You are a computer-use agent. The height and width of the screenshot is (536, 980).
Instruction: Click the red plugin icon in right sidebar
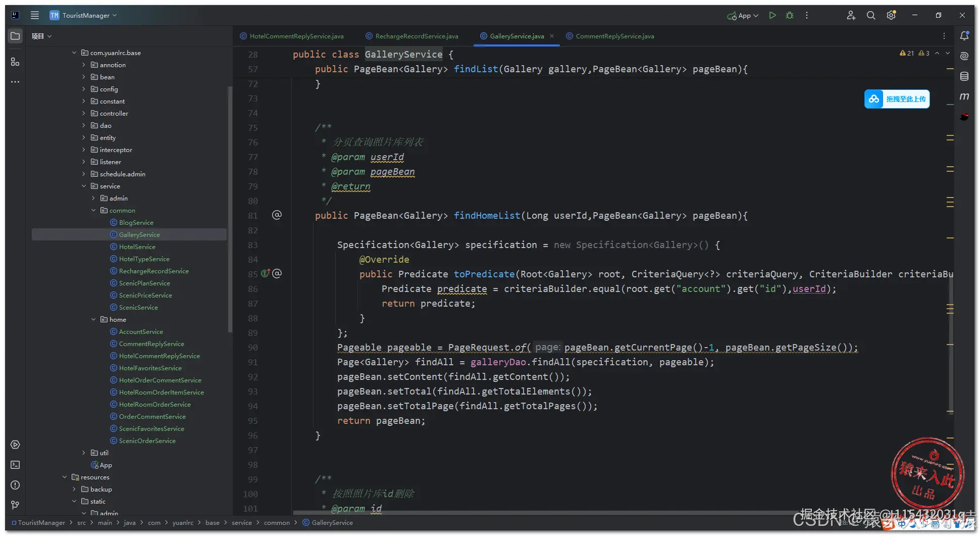pos(964,117)
